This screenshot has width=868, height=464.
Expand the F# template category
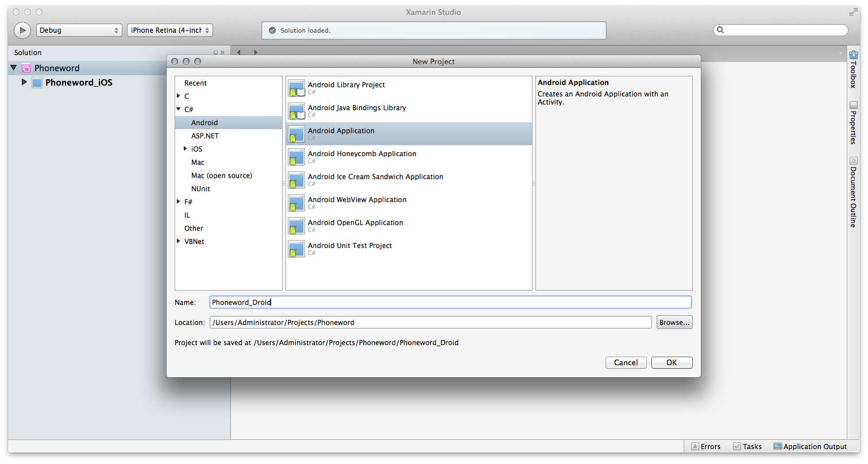point(179,202)
